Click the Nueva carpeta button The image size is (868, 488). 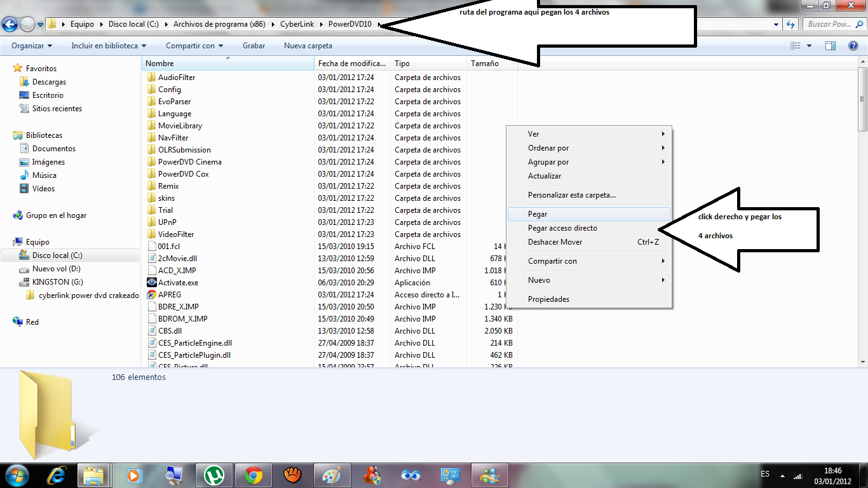point(308,46)
